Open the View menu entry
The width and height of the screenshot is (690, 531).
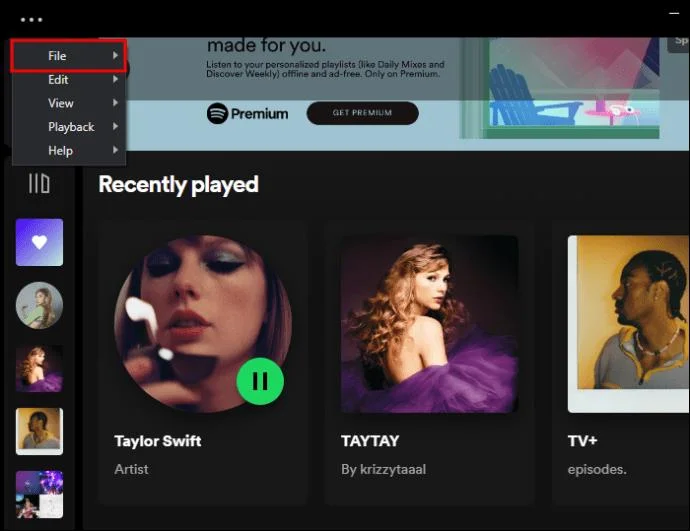tap(69, 103)
